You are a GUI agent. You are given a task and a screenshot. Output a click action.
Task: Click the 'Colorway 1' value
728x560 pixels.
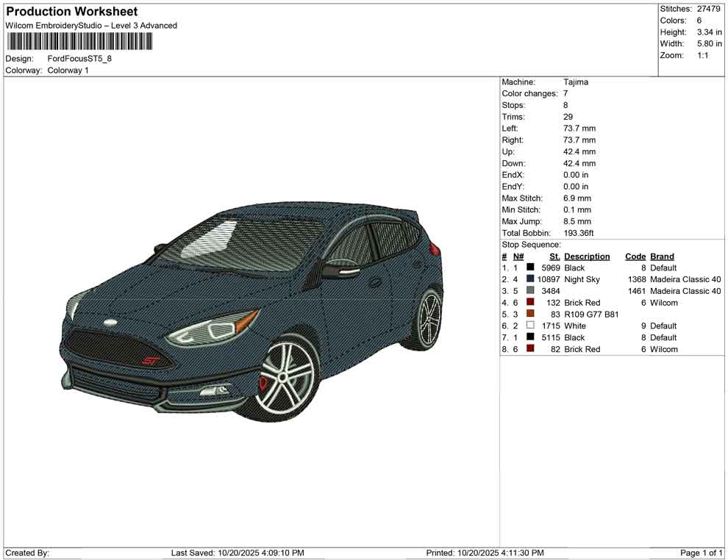pos(68,71)
